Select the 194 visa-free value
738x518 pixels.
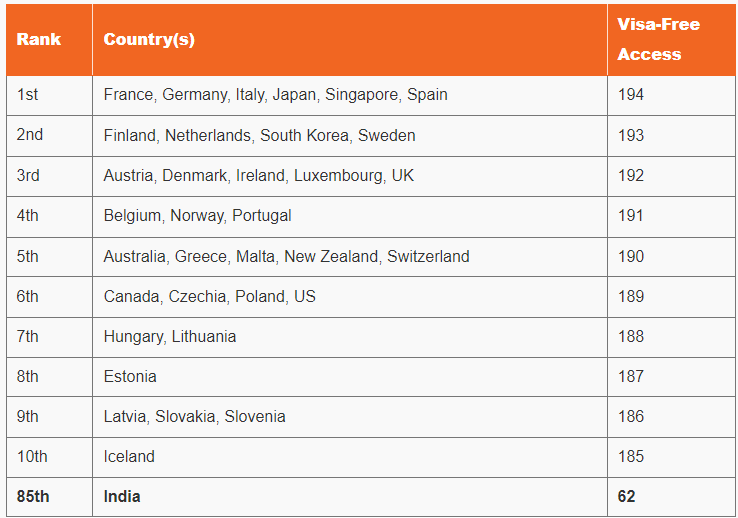tap(631, 95)
